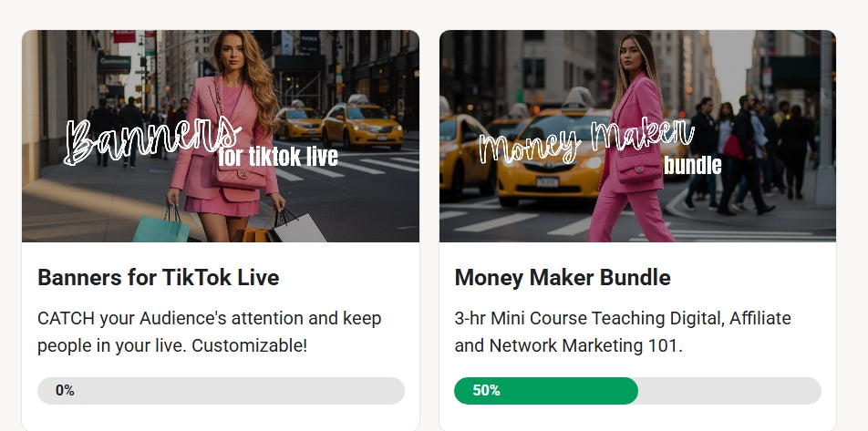868x431 pixels.
Task: Click the 'Money Maker Bundle' title
Action: (x=563, y=277)
